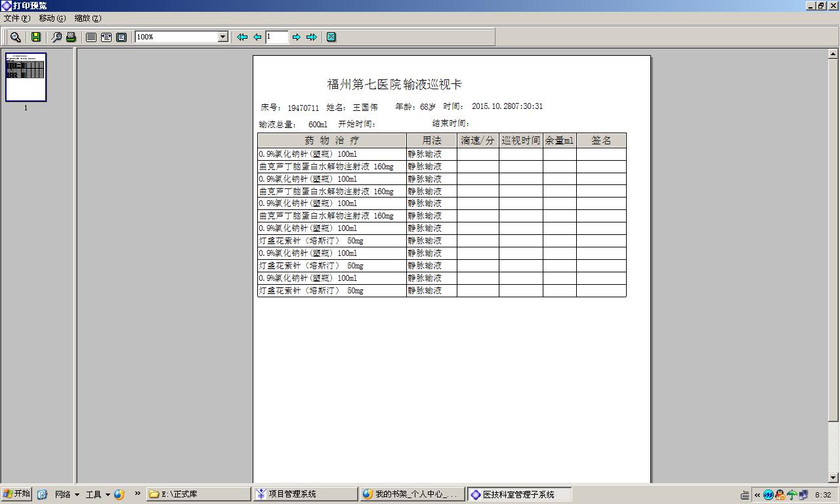Click the orange browser icon beside 工具
840x504 pixels.
pyautogui.click(x=119, y=494)
